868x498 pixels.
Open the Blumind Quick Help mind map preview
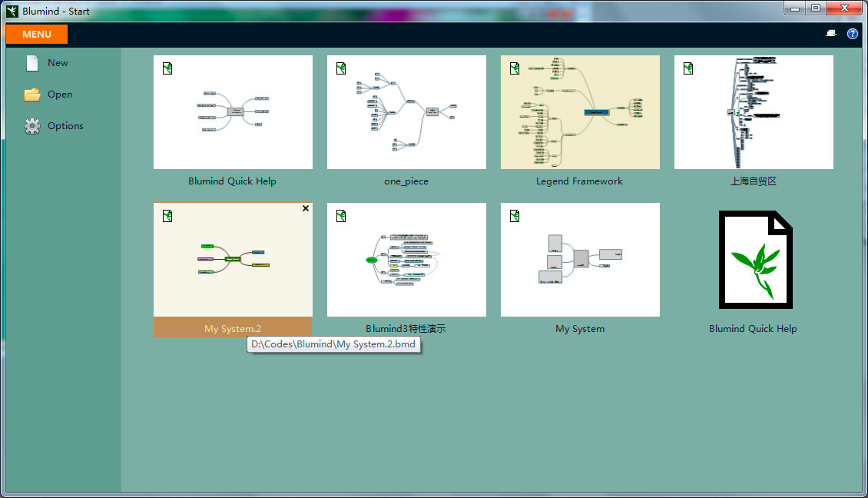pos(233,112)
